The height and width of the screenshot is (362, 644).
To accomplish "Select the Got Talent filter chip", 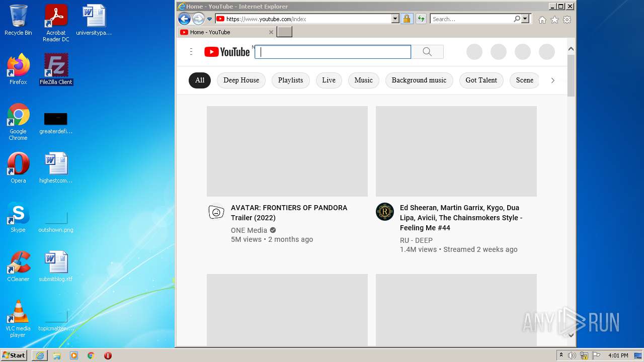I will [x=481, y=80].
